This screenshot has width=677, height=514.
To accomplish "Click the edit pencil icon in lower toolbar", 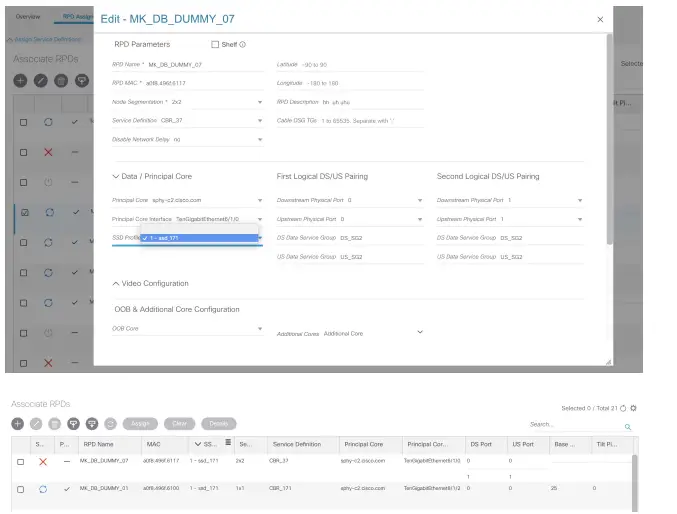I will pyautogui.click(x=36, y=424).
